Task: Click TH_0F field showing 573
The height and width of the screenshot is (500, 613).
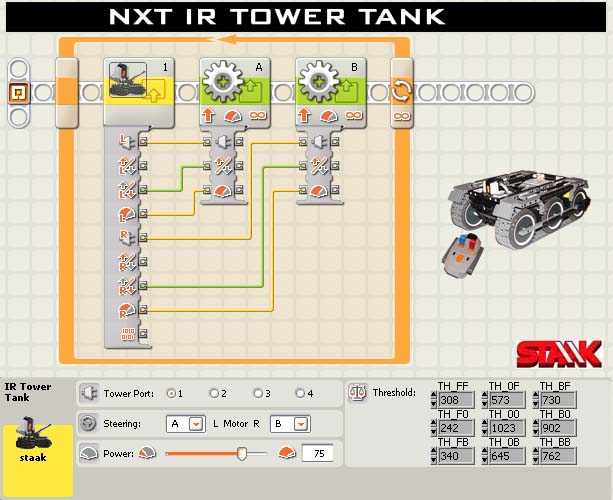Action: coord(507,400)
